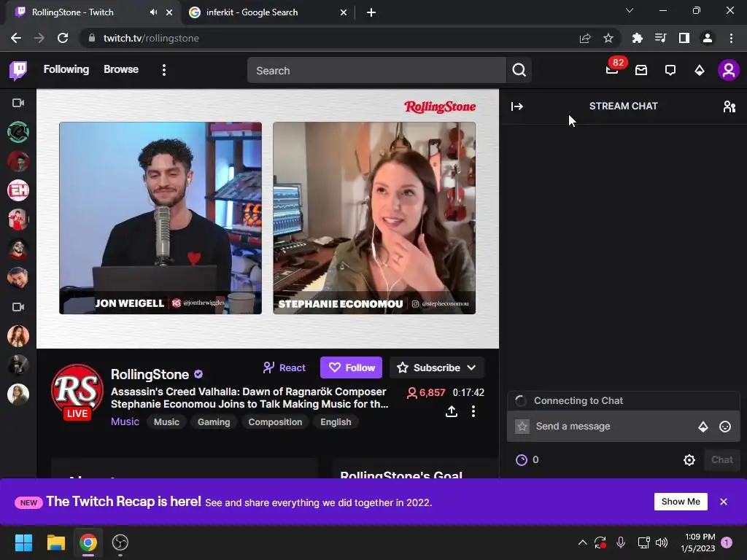Select the English tag
Image resolution: width=747 pixels, height=560 pixels.
coord(336,422)
